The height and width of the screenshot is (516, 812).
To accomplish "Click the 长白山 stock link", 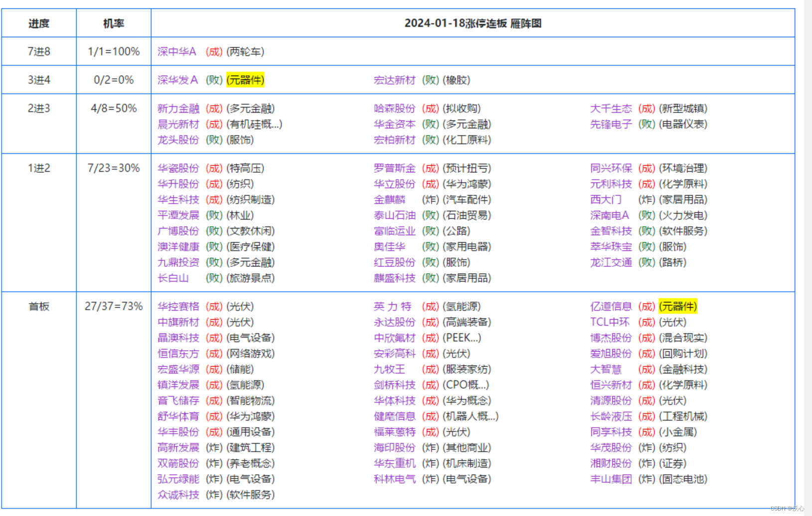I will [173, 278].
